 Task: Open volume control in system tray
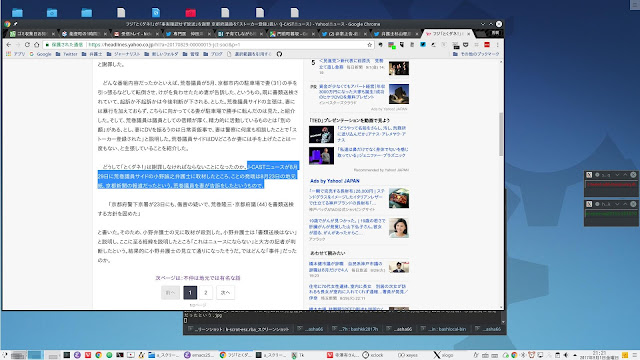(x=565, y=355)
